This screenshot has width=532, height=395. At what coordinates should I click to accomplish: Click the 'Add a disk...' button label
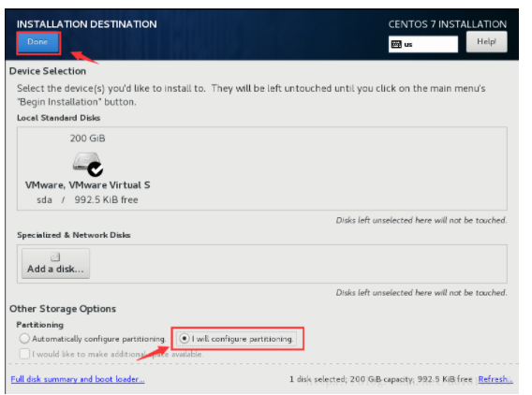coord(55,270)
